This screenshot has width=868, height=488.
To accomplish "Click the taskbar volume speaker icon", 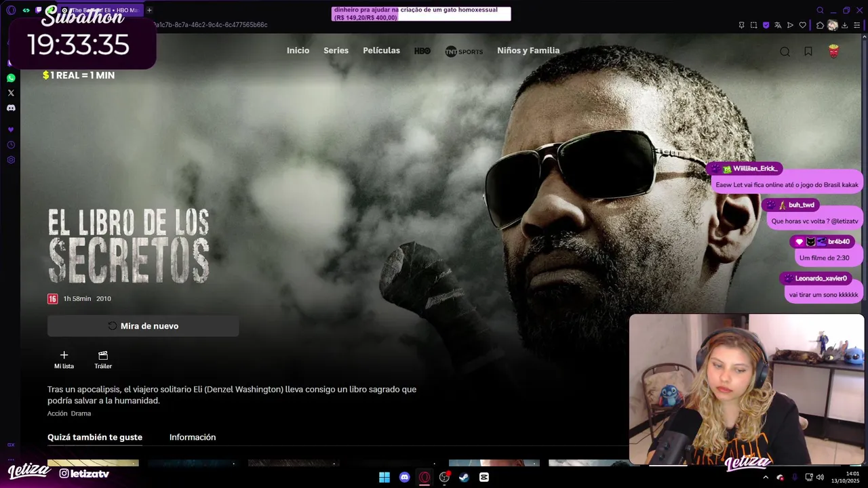I will tap(820, 477).
